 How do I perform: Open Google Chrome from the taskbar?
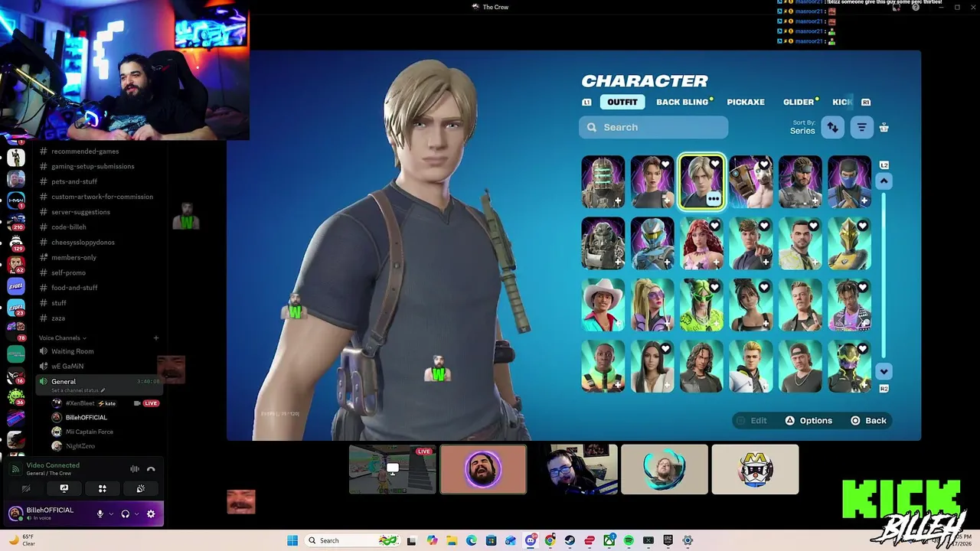pos(550,540)
